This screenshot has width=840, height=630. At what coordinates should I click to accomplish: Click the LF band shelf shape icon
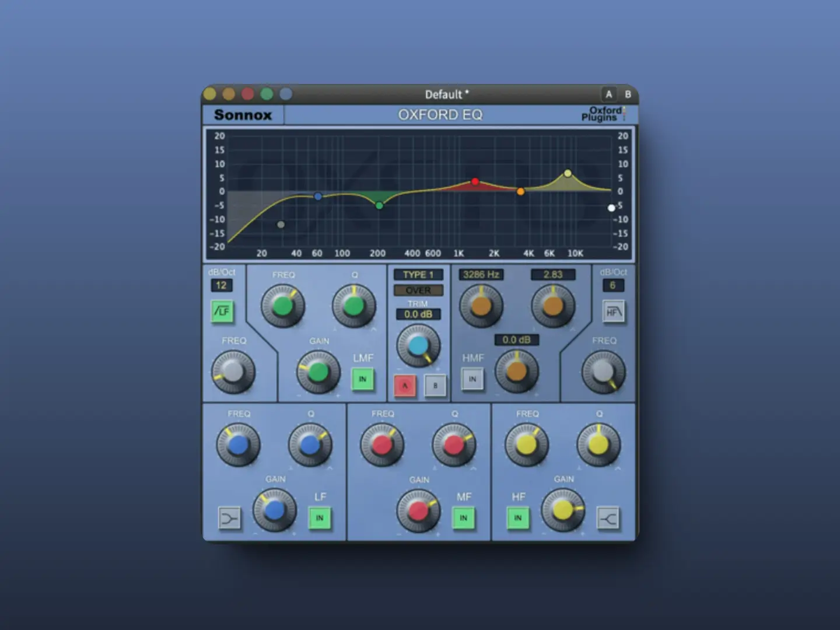click(229, 518)
